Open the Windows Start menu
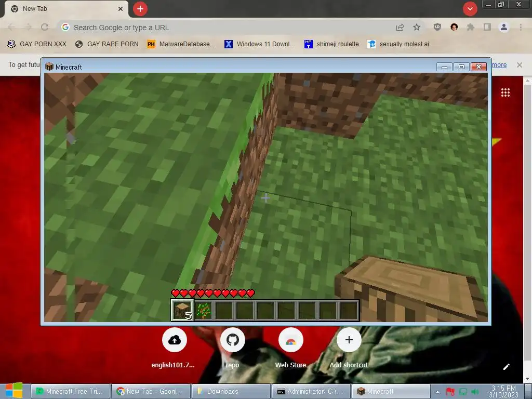The width and height of the screenshot is (532, 399). (14, 391)
